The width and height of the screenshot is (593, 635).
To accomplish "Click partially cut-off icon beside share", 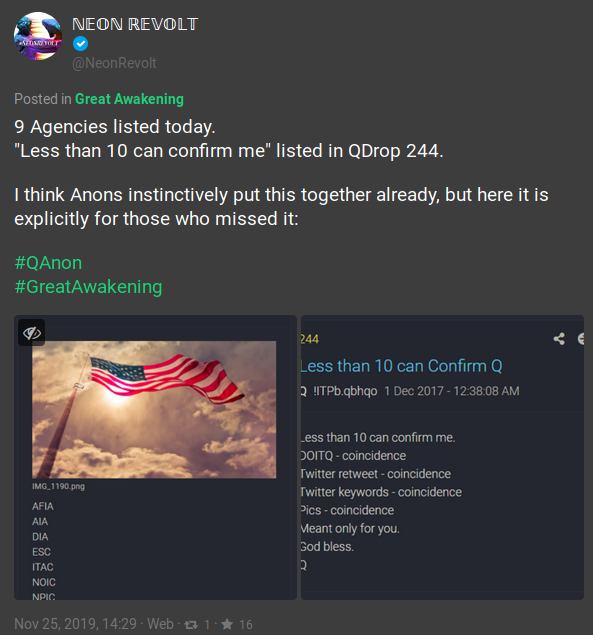I will tap(581, 339).
